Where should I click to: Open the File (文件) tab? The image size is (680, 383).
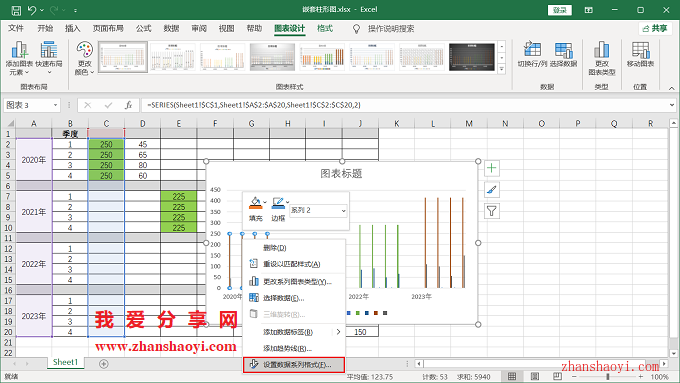16,29
